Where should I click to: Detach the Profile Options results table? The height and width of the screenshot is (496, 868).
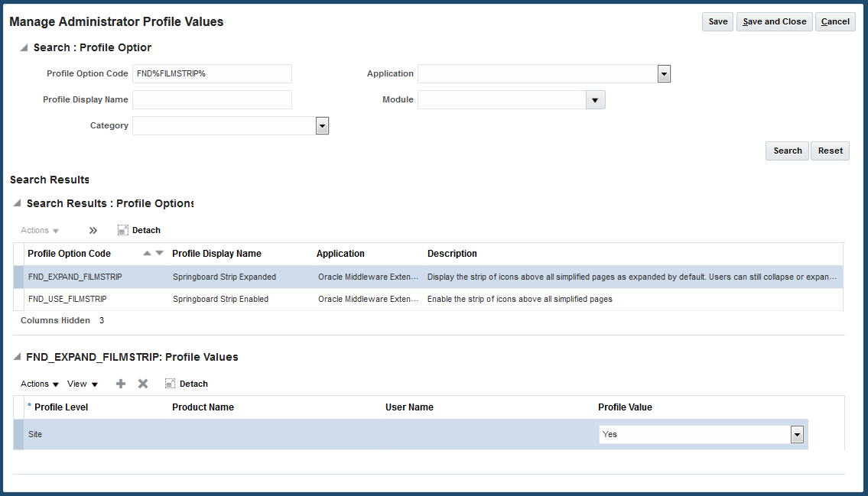[x=139, y=230]
